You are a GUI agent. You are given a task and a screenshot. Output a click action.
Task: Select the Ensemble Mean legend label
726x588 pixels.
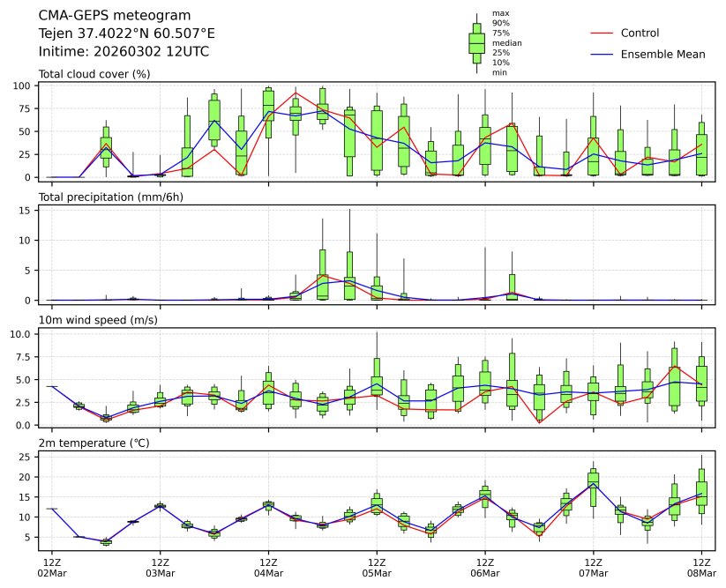(x=662, y=55)
